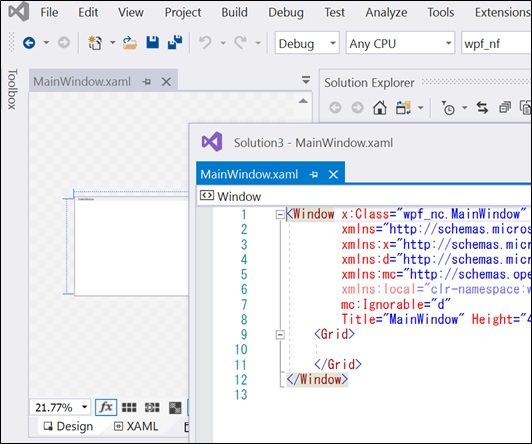
Task: Open the Pending Changes Filter dropdown arrow
Action: click(x=464, y=108)
